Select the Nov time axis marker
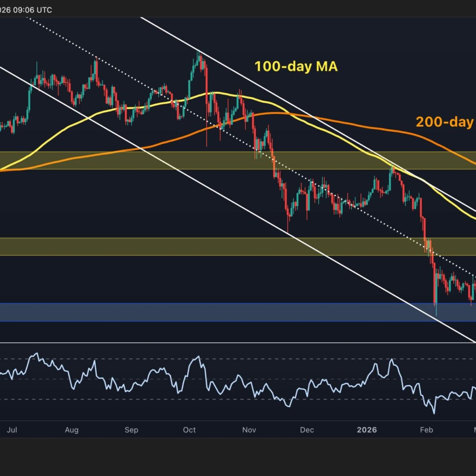Image resolution: width=476 pixels, height=476 pixels. (x=249, y=430)
